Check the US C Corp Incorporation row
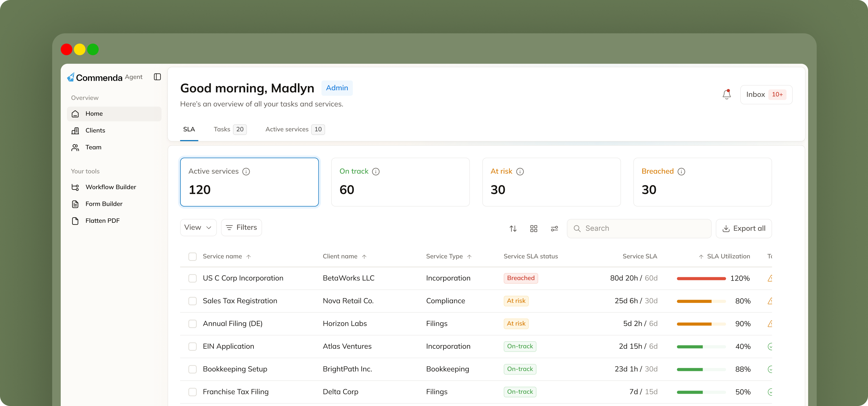The height and width of the screenshot is (406, 868). click(192, 278)
